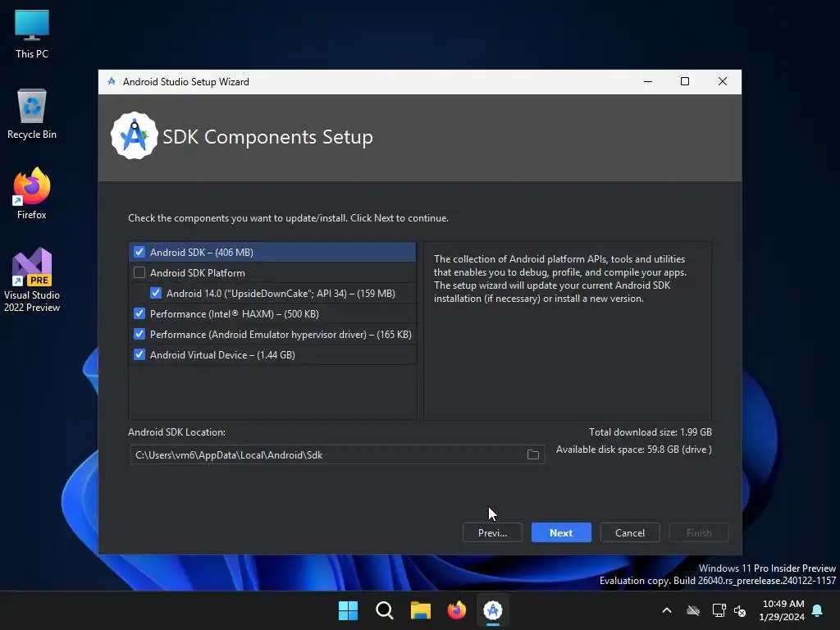This screenshot has height=630, width=840.
Task: Open Visual Studio 2022 Preview shortcut
Action: pyautogui.click(x=32, y=280)
